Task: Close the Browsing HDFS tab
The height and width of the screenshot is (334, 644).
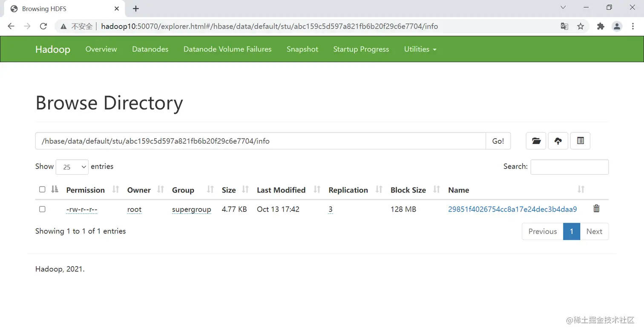Action: click(117, 9)
